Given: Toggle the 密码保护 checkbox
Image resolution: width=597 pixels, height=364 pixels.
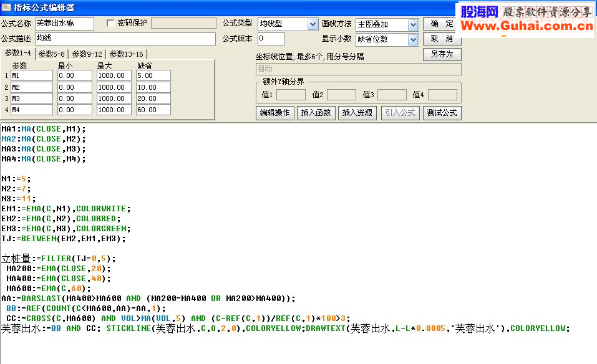Looking at the screenshot, I should pyautogui.click(x=110, y=24).
